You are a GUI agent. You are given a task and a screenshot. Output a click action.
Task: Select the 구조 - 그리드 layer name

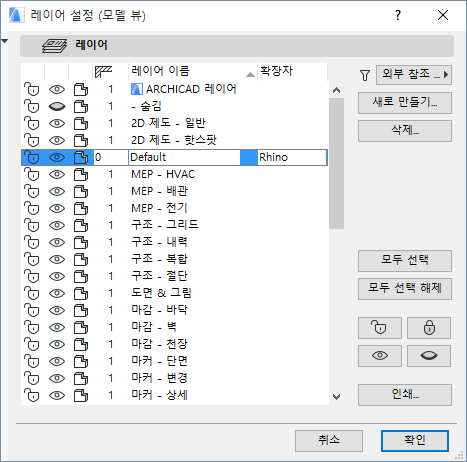(x=165, y=225)
